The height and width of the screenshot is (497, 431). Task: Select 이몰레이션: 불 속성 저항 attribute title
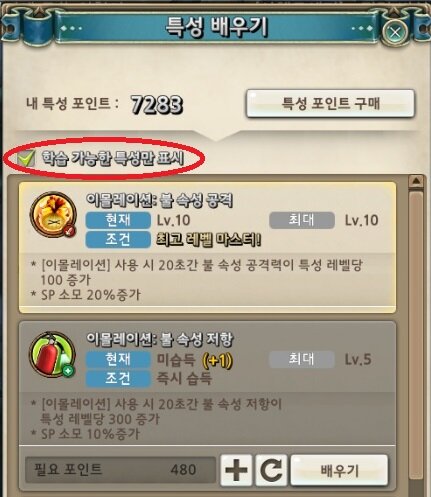[159, 339]
